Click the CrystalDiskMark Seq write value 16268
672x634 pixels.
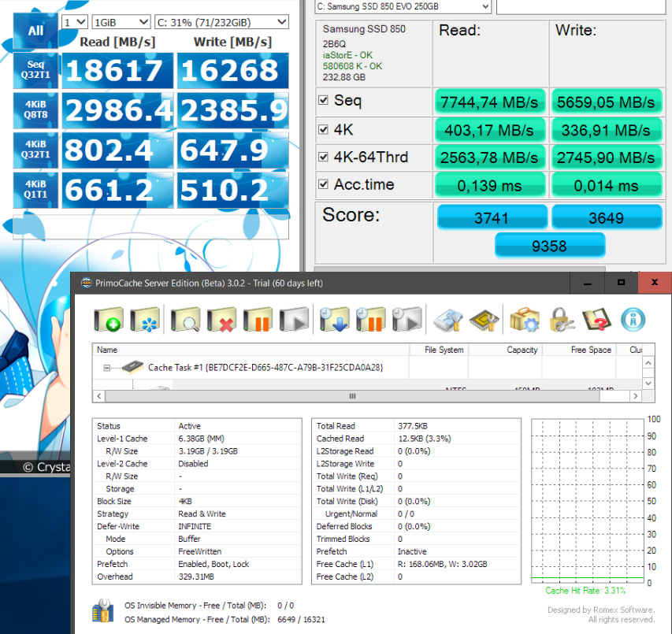[x=232, y=70]
